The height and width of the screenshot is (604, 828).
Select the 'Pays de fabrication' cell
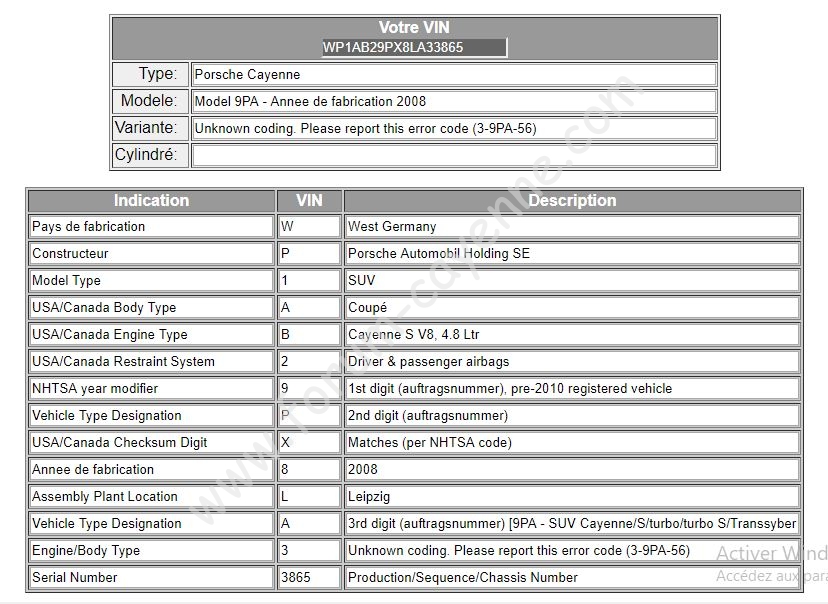click(x=152, y=226)
